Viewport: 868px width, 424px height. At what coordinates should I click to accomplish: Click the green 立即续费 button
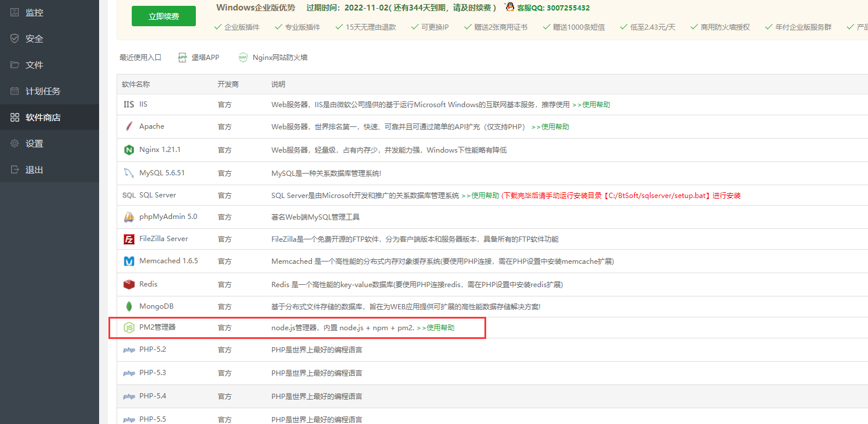coord(164,16)
